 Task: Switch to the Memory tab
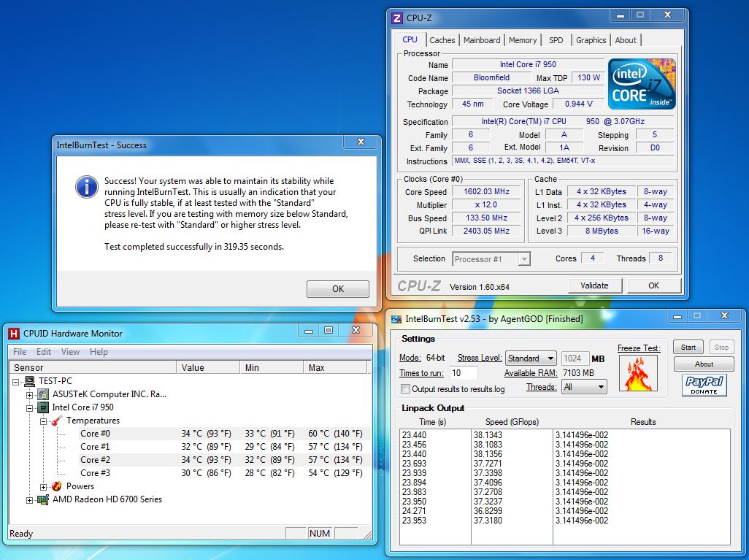[x=522, y=40]
